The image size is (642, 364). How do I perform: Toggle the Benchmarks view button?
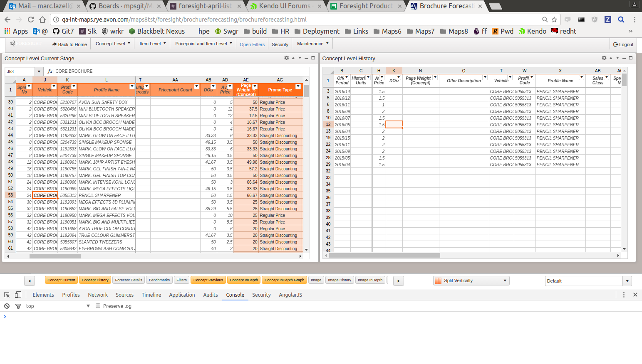[159, 280]
